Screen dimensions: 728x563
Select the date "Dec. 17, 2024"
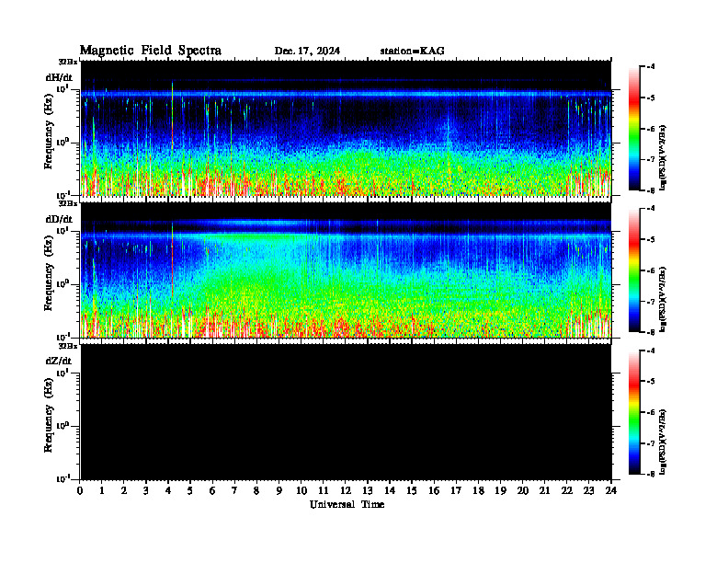(x=307, y=52)
